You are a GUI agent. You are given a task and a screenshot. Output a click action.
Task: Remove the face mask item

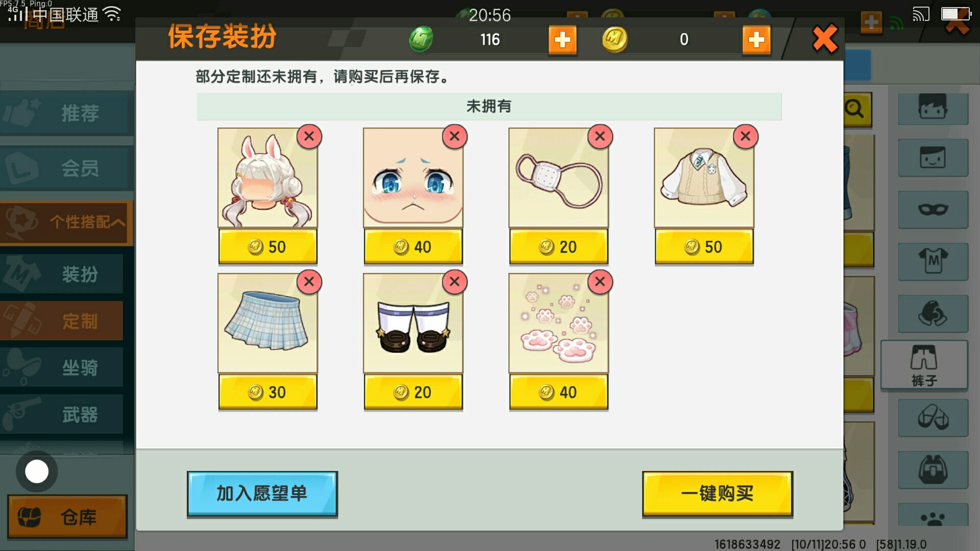(600, 136)
